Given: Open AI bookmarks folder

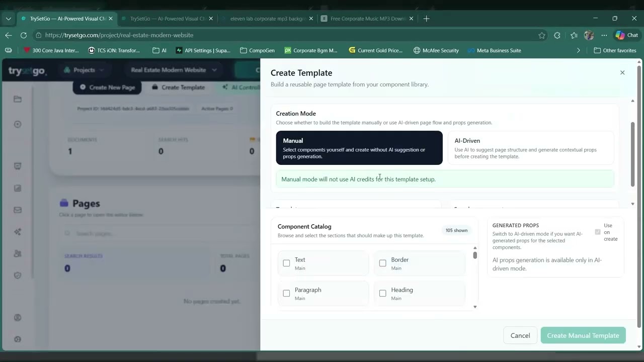Looking at the screenshot, I should tap(159, 50).
